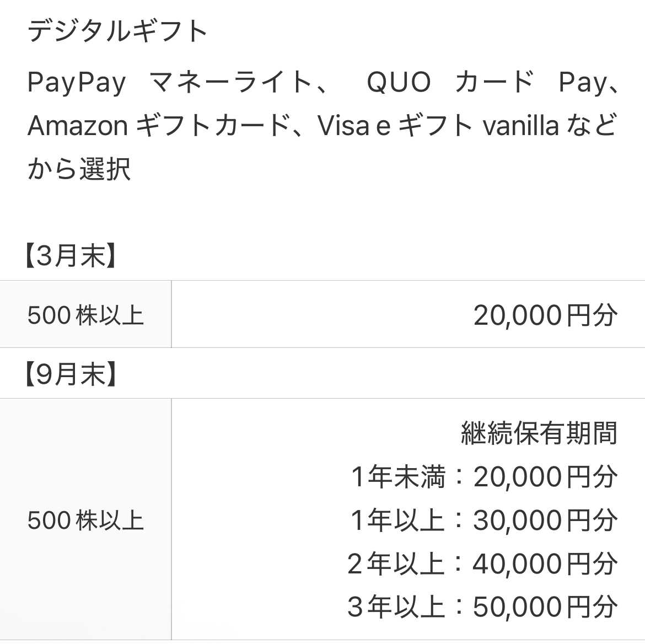Click the デジタルギフト heading
The height and width of the screenshot is (644, 645).
click(x=117, y=31)
